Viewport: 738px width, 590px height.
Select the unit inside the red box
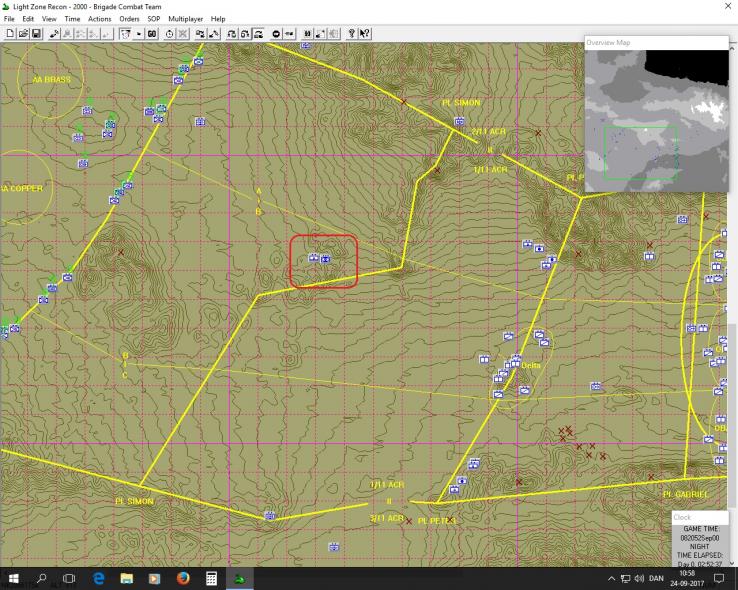pyautogui.click(x=320, y=259)
